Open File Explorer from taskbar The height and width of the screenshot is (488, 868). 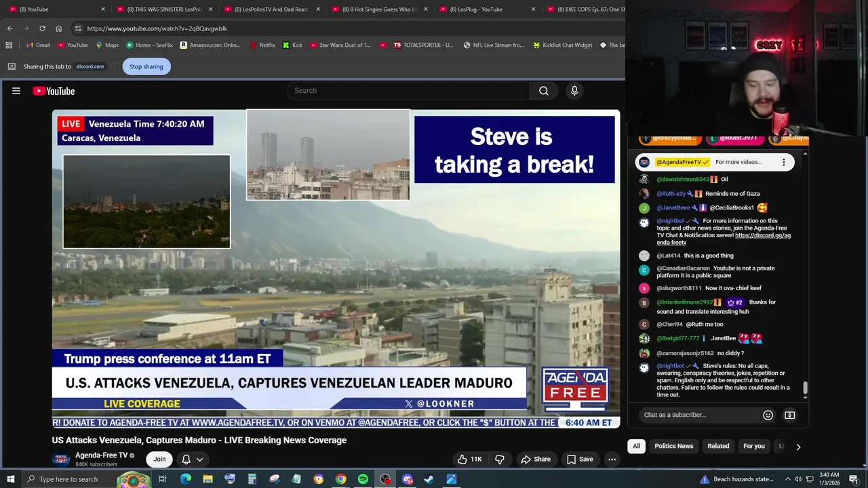208,479
